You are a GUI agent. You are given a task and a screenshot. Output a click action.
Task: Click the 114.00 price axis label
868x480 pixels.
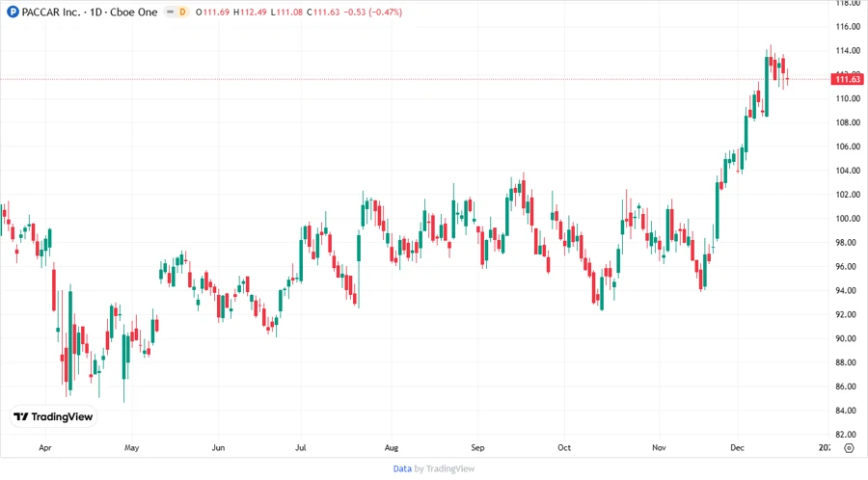(848, 50)
